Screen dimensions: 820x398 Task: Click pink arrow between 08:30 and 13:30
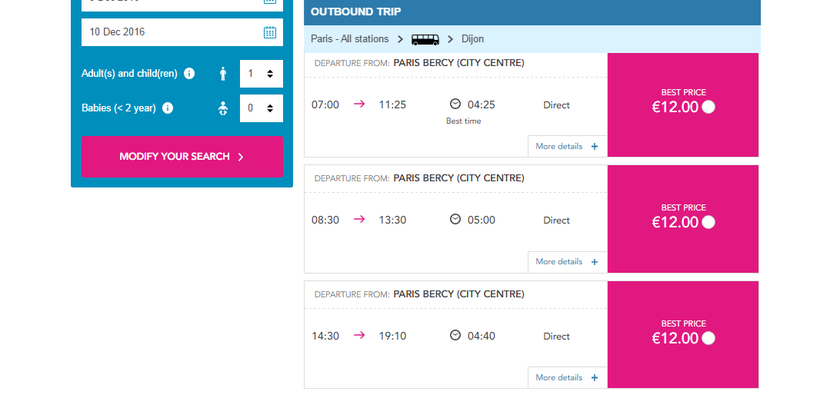359,219
